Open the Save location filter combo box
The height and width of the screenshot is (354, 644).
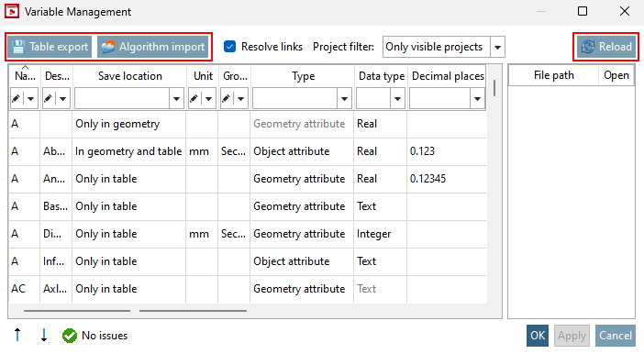pyautogui.click(x=129, y=98)
